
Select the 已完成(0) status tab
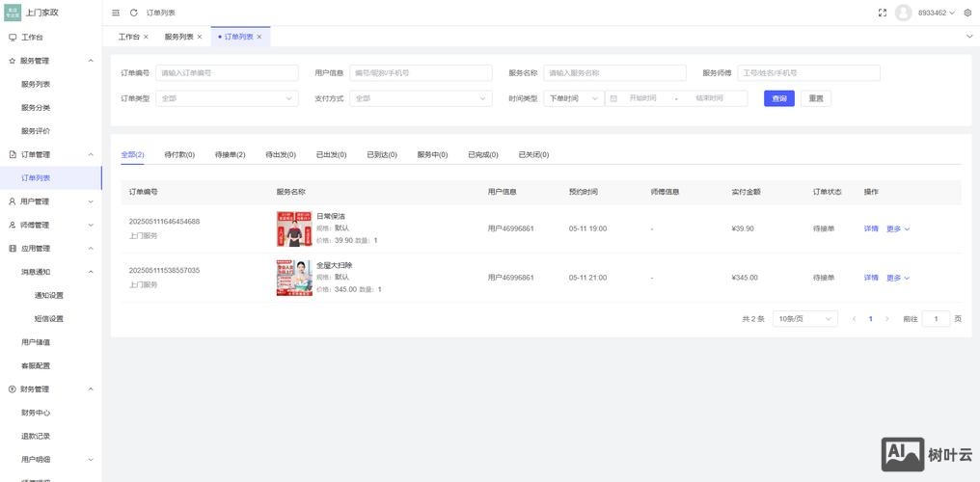[x=483, y=154]
